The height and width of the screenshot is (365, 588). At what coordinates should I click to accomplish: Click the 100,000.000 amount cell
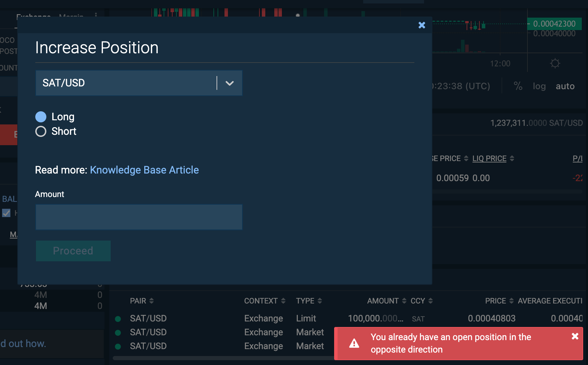coord(376,318)
